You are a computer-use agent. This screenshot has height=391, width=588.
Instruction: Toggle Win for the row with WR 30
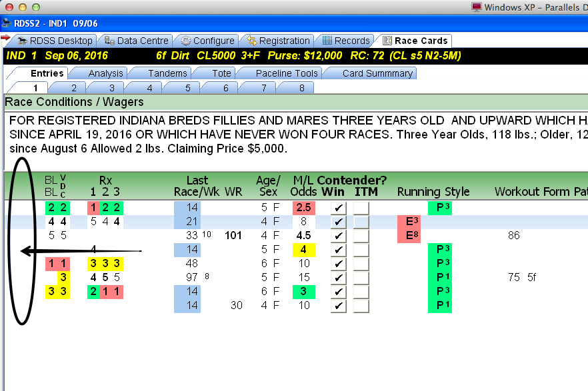pos(338,306)
